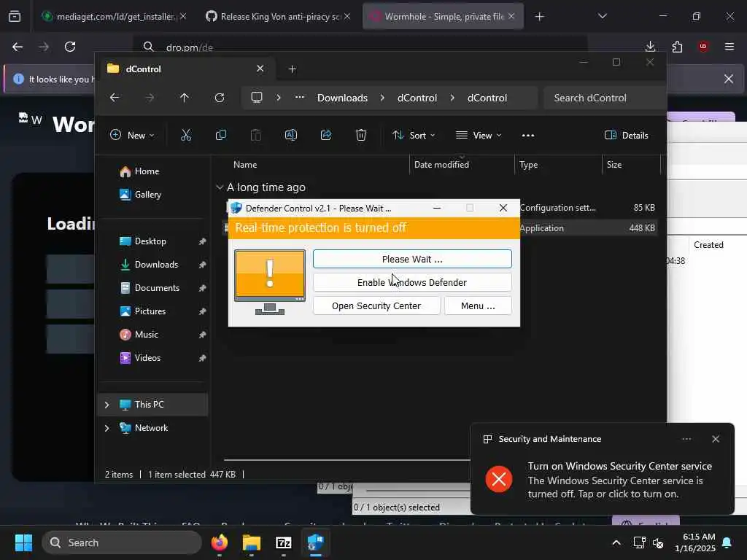
Task: Open notification bell in system tray
Action: tap(727, 542)
